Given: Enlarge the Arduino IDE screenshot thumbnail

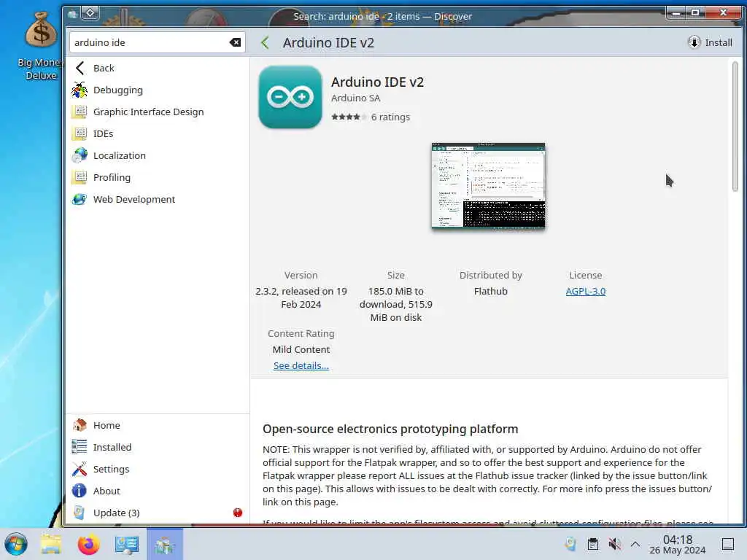Looking at the screenshot, I should coord(488,186).
